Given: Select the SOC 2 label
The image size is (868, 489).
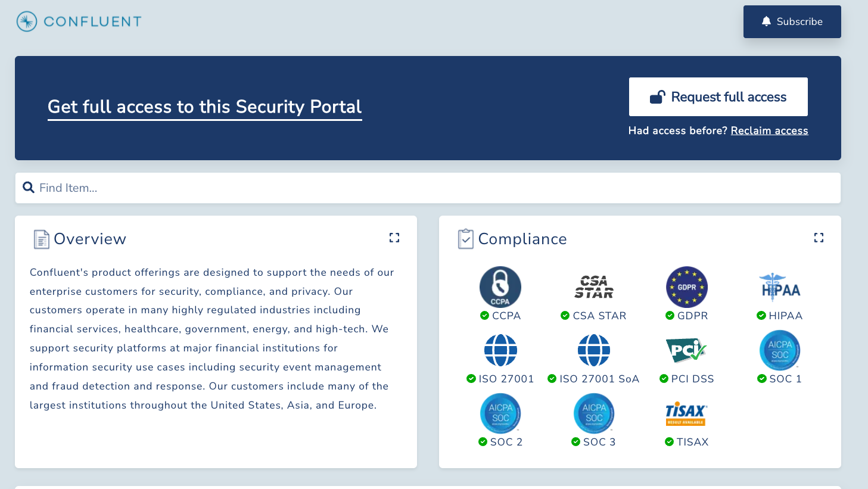Looking at the screenshot, I should pyautogui.click(x=506, y=442).
